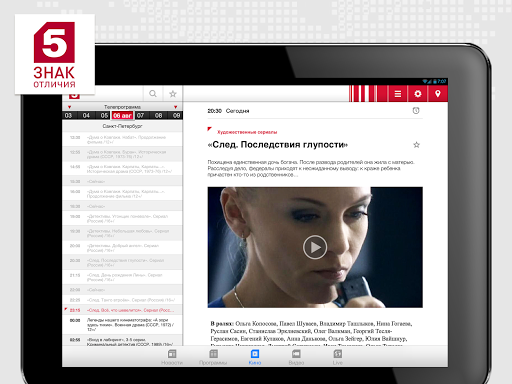Screen dimensions: 512x384
Task: Switch to the Видео bottom tab
Action: click(296, 357)
